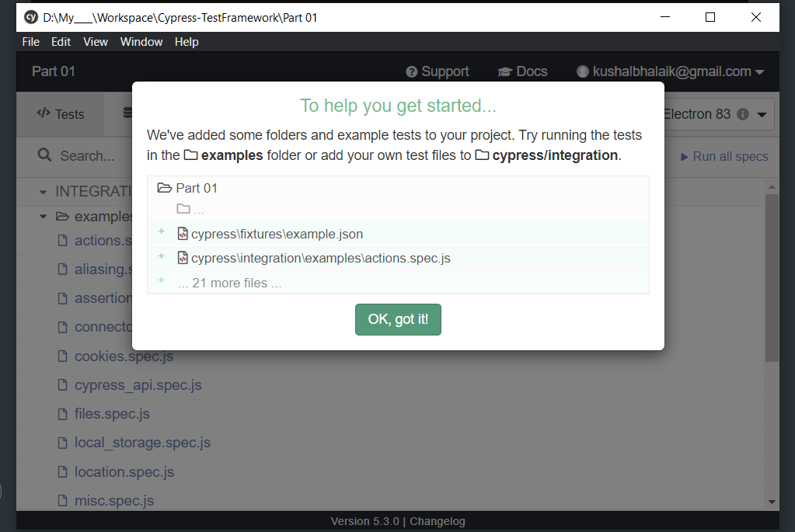Open misc.spec.js spec file

tap(114, 501)
